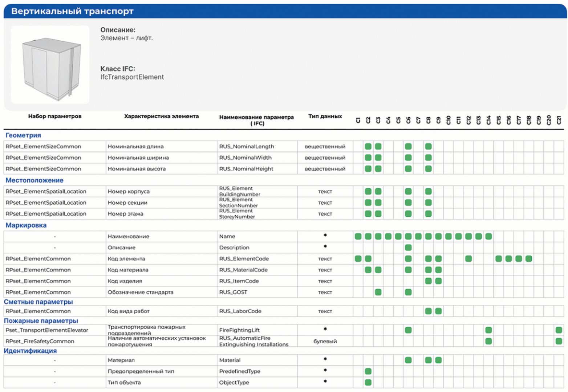The image size is (568, 392).
Task: Click the 'RUS_NominalWidth' parameter cell
Action: [x=257, y=158]
